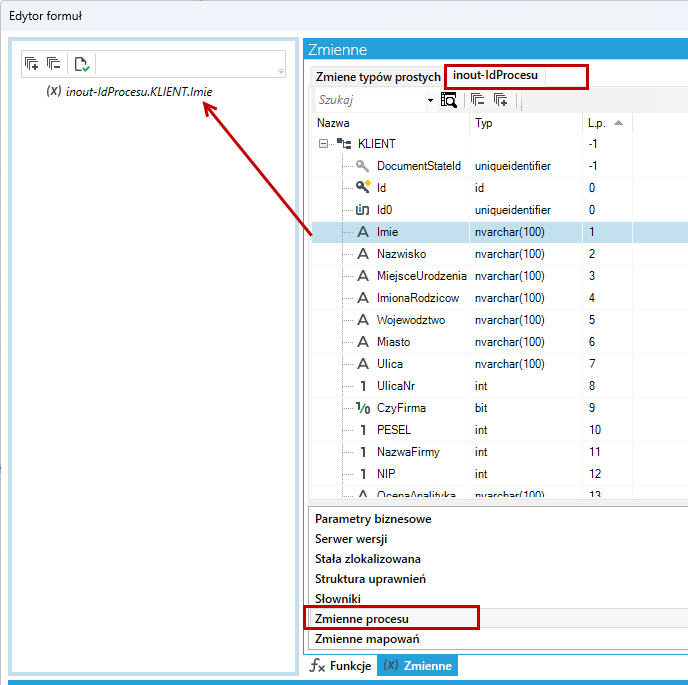The width and height of the screenshot is (688, 685).
Task: Select the Id field row
Action: 500,188
